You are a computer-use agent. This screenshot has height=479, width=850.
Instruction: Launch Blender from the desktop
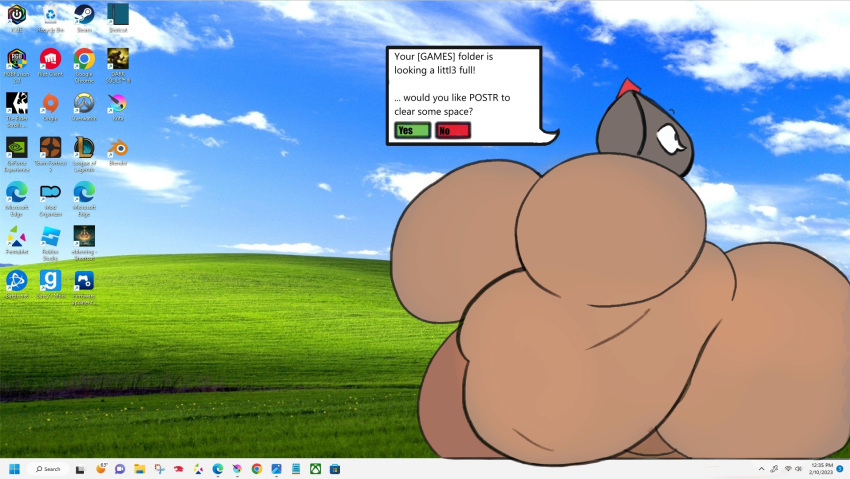[x=118, y=147]
